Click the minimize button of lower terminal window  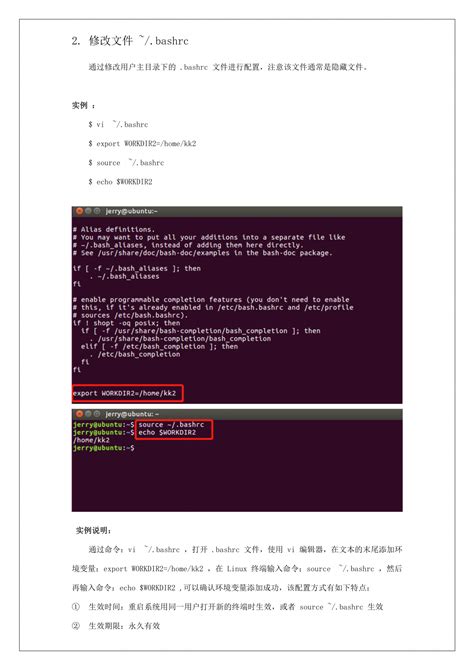(x=88, y=414)
